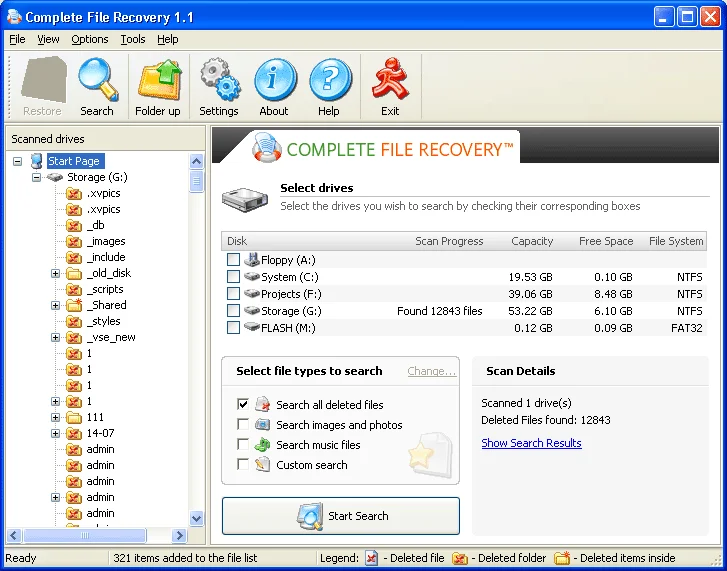
Task: Open Help with the question mark icon
Action: tap(330, 80)
